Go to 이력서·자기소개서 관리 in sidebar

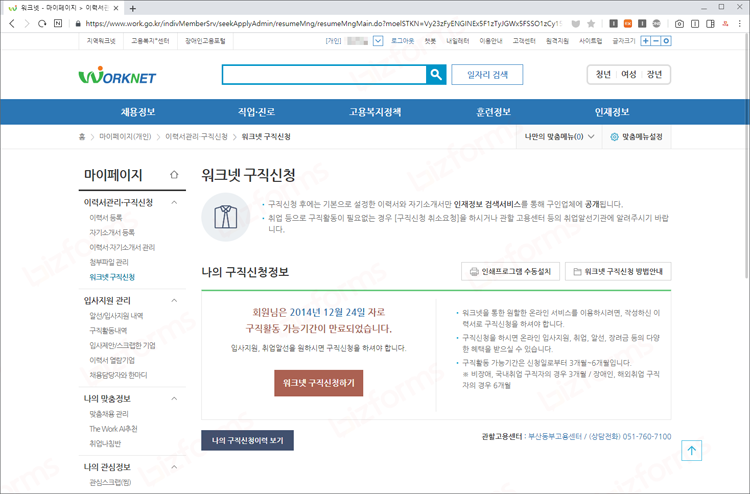point(122,247)
